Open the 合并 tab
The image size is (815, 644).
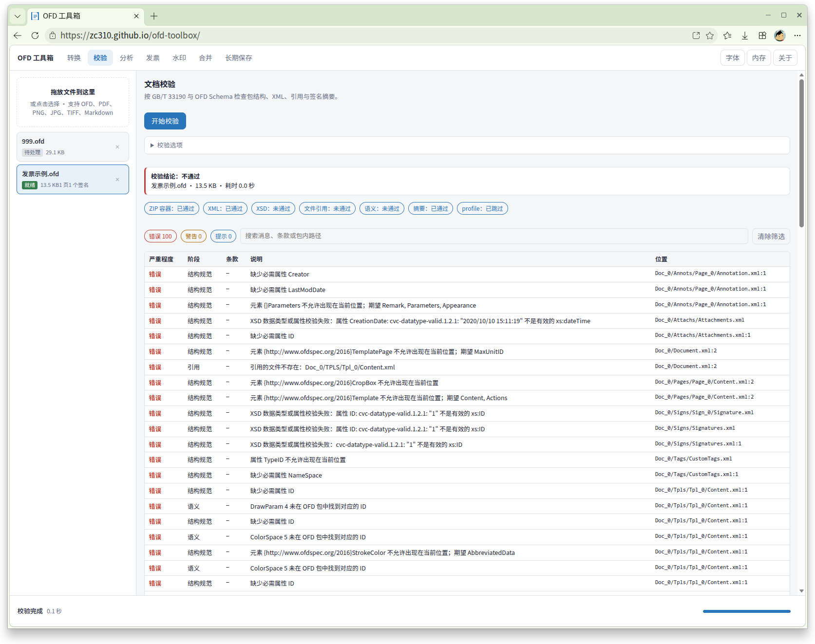[x=206, y=58]
